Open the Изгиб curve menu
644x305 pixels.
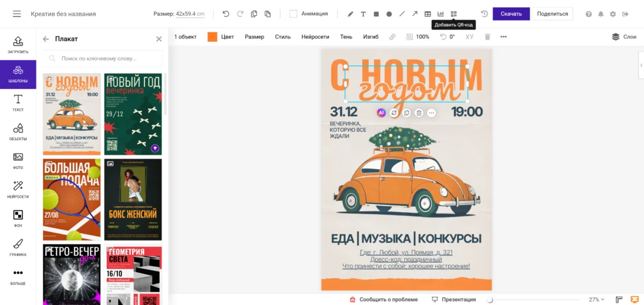(x=370, y=37)
